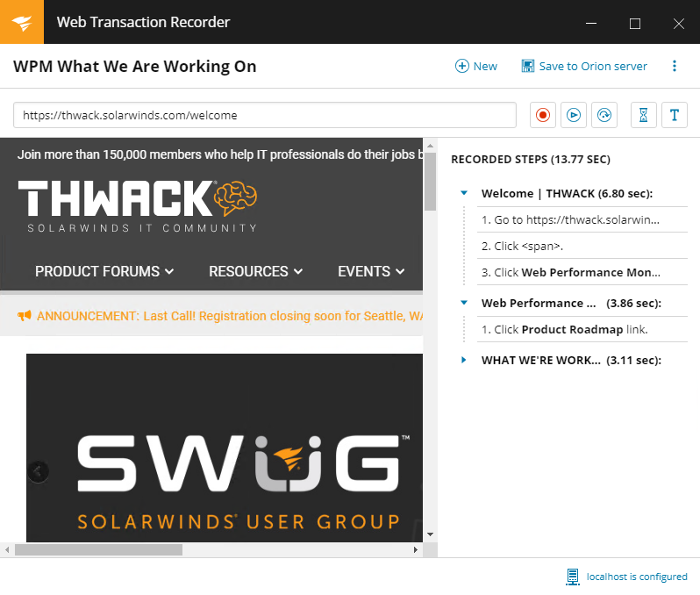Open the RESOURCES dropdown menu
This screenshot has width=700, height=595.
pos(256,271)
